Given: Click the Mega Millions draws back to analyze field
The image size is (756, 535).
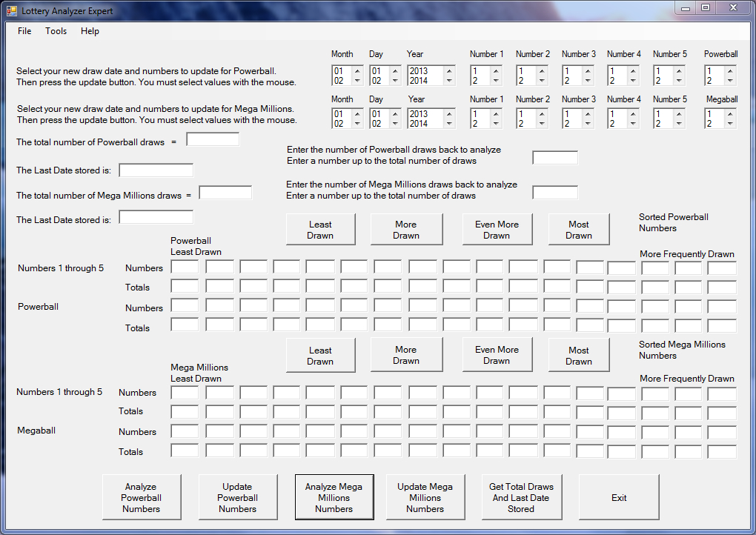Looking at the screenshot, I should coord(555,193).
